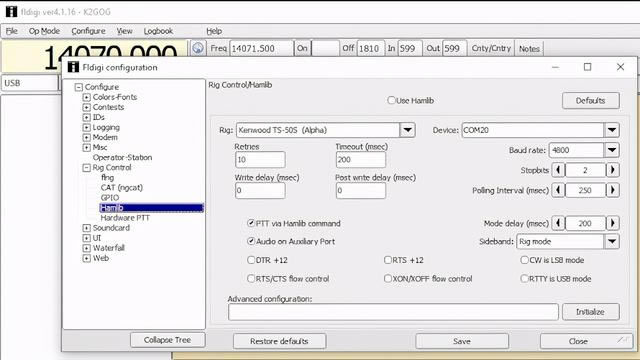Decrease Polling Interval with left arrow

point(558,190)
